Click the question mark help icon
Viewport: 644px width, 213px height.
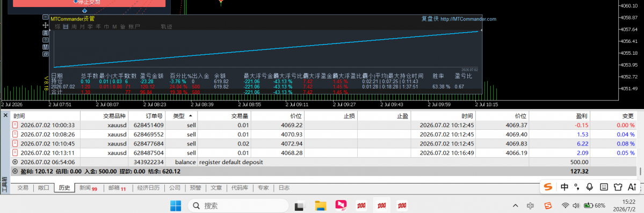46,39
